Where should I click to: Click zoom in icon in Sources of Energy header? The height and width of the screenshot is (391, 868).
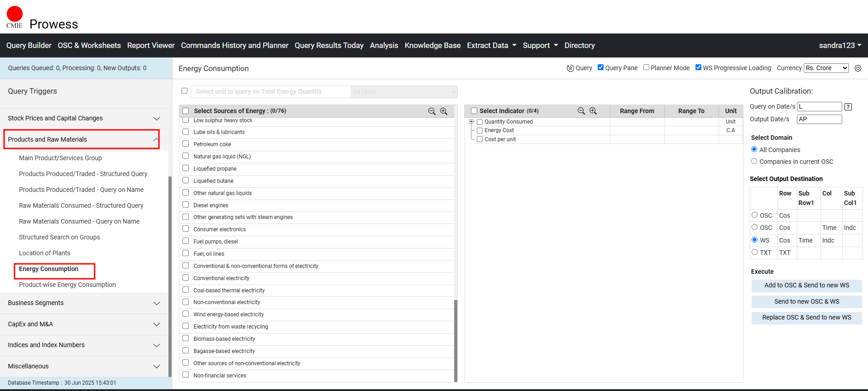click(444, 111)
